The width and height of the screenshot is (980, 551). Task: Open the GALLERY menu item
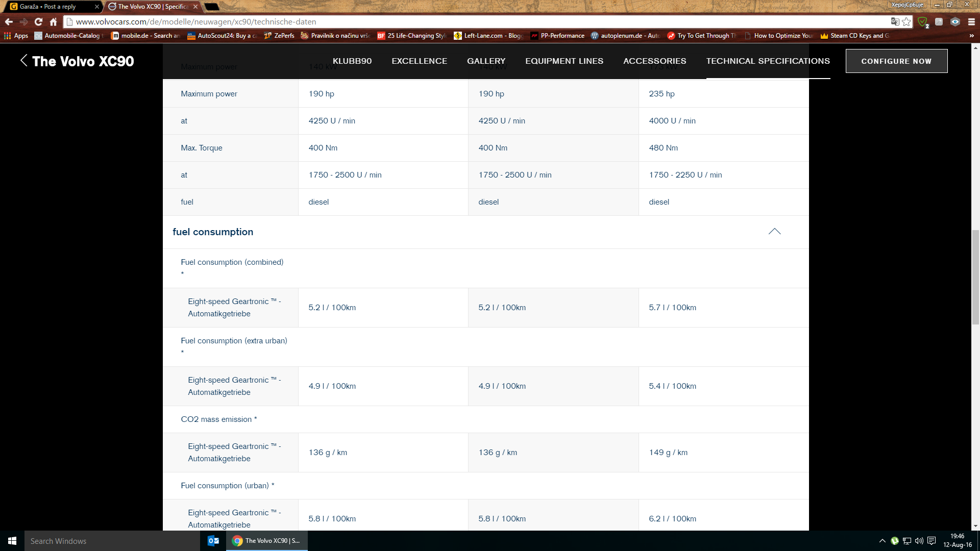(x=486, y=61)
